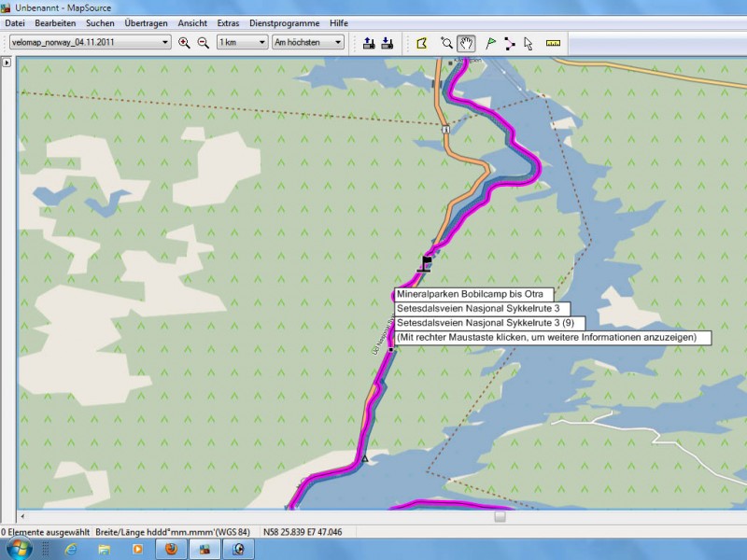The height and width of the screenshot is (560, 747).
Task: Click the zoom in magnifier icon
Action: [x=184, y=43]
